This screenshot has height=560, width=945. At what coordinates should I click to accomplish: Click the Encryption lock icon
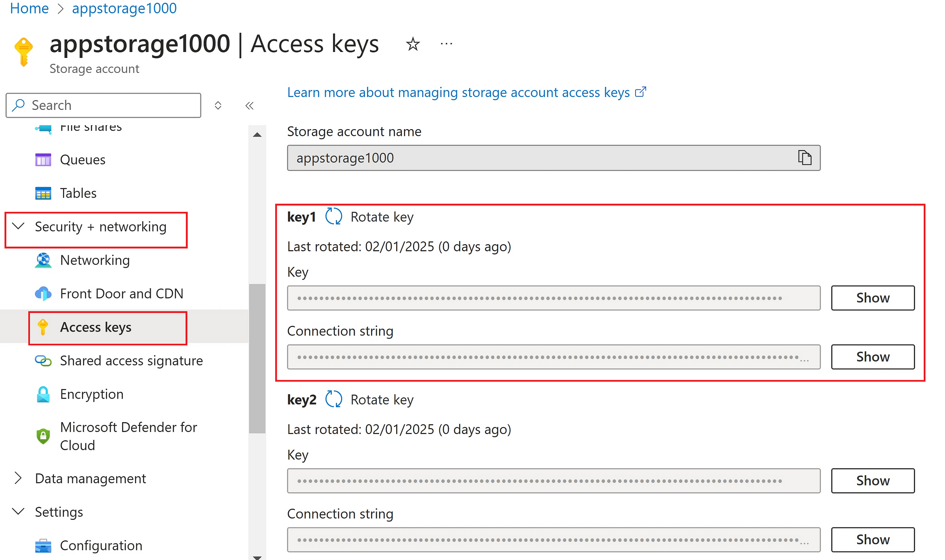point(43,394)
